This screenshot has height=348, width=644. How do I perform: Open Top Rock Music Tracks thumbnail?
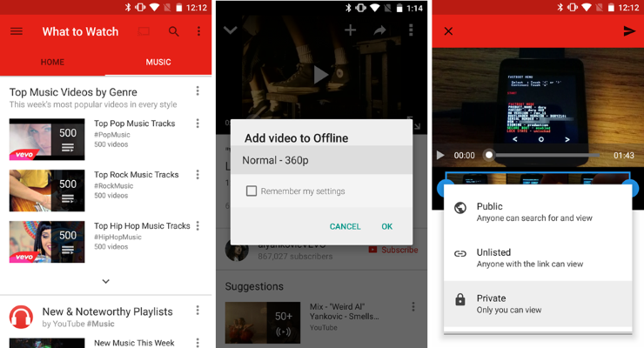click(47, 191)
